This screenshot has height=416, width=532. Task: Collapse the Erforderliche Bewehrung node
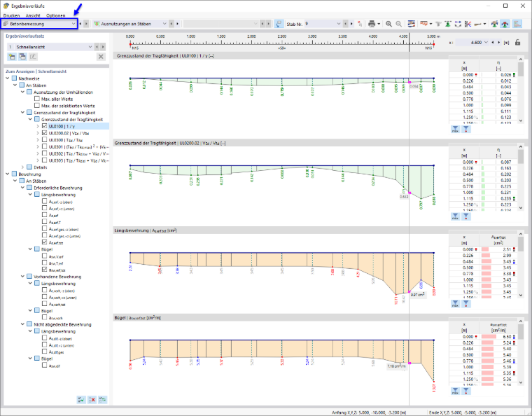pyautogui.click(x=22, y=188)
